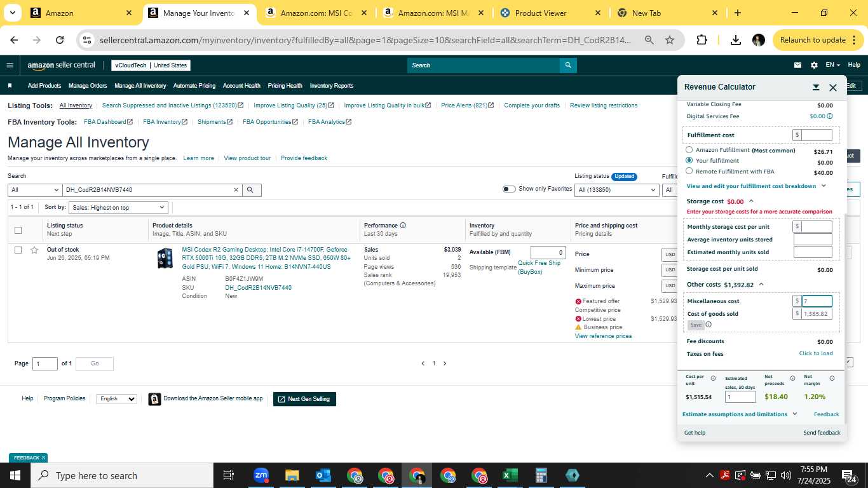Viewport: 868px width, 488px height.
Task: Bookmark this page with the star icon
Action: (x=670, y=40)
